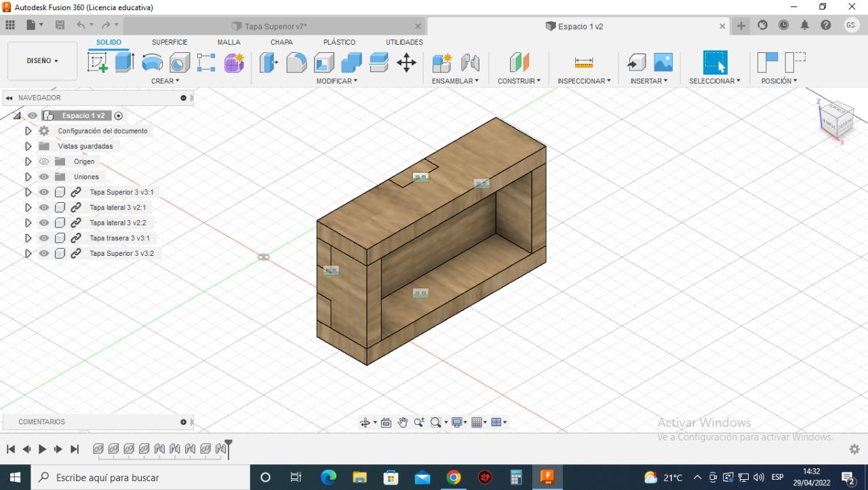Viewport: 868px width, 490px height.
Task: Pick the Hole tool
Action: point(180,62)
